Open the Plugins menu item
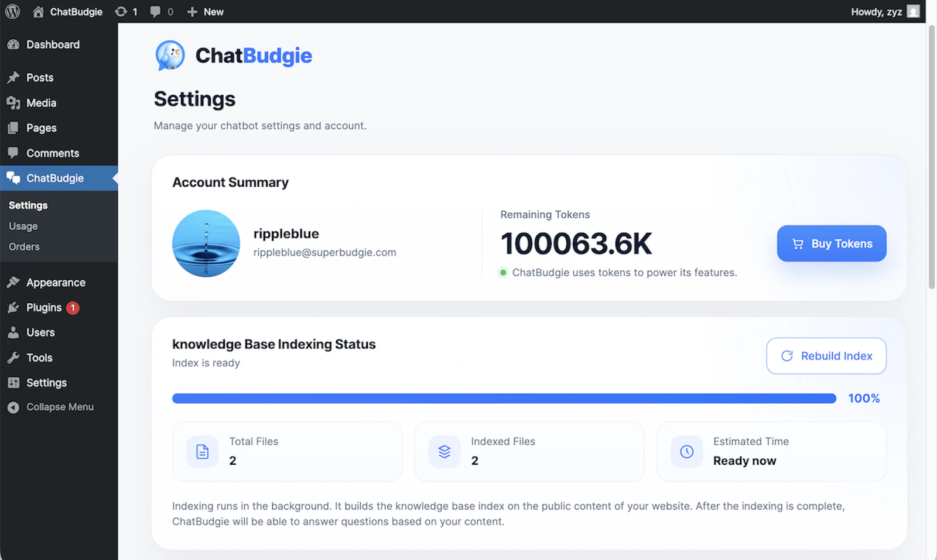 59,308
